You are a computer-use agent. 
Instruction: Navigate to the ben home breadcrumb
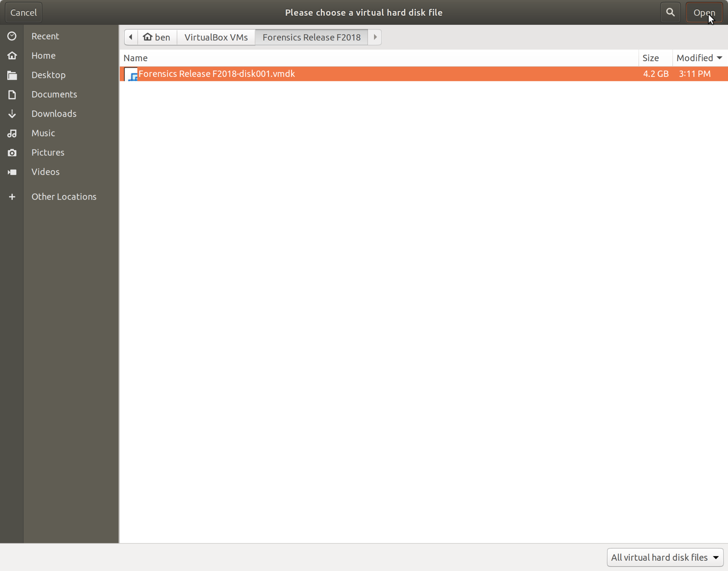(x=157, y=37)
